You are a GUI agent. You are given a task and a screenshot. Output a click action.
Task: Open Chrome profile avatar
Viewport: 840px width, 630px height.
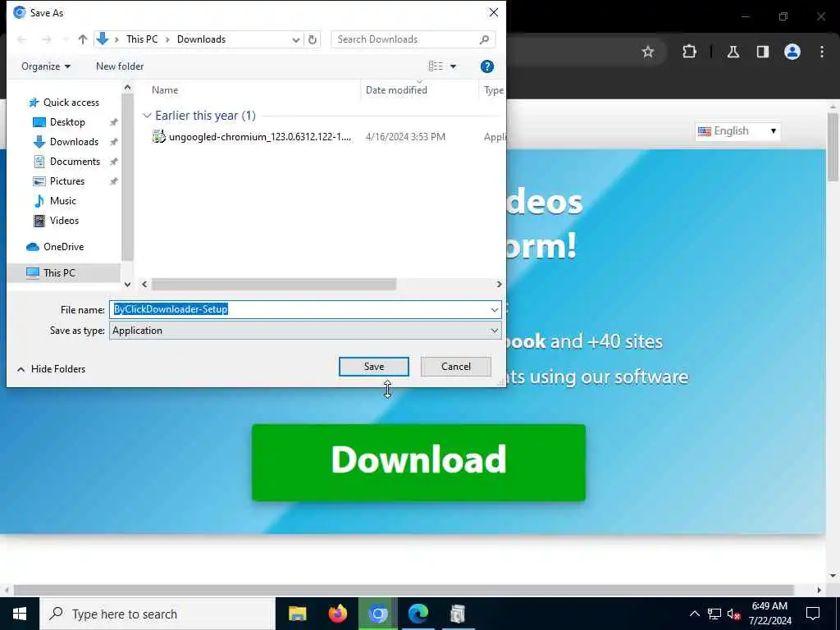click(792, 52)
